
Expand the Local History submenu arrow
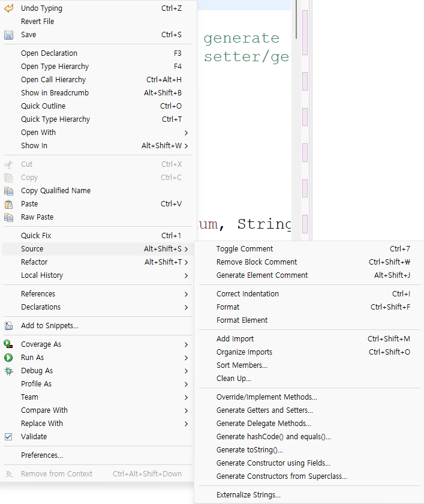coord(187,276)
